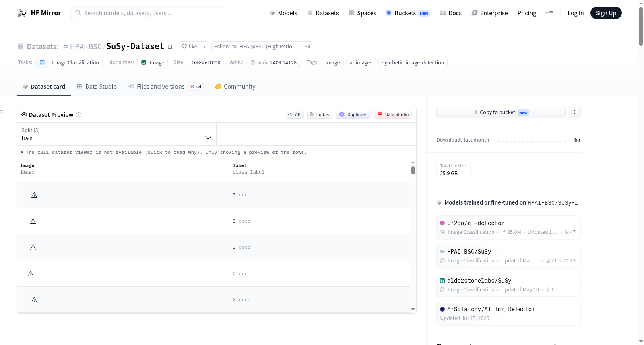Click the follower count 84
Viewport: 644px width, 345px height.
(308, 47)
